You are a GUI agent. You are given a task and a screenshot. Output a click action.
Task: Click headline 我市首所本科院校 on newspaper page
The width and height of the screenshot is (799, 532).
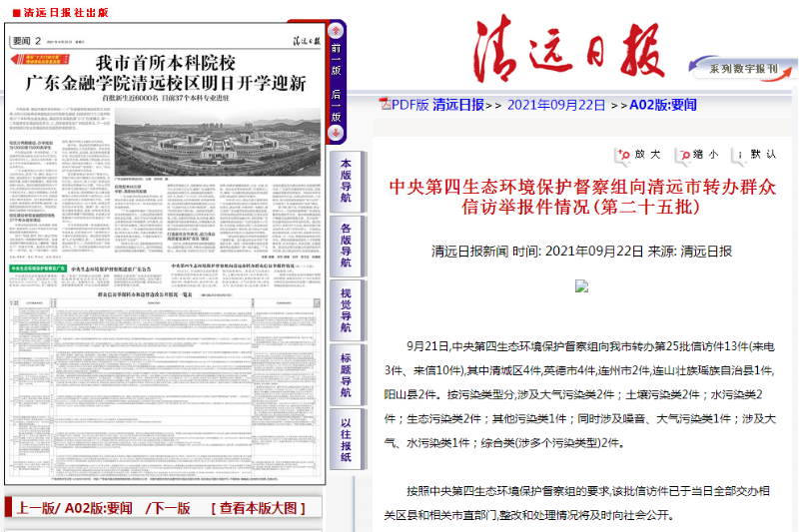pyautogui.click(x=166, y=63)
